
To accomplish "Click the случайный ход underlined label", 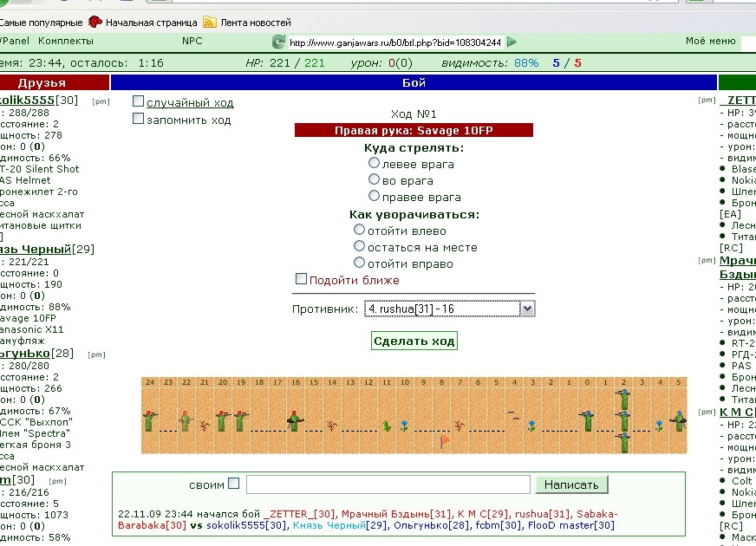I will 190,102.
